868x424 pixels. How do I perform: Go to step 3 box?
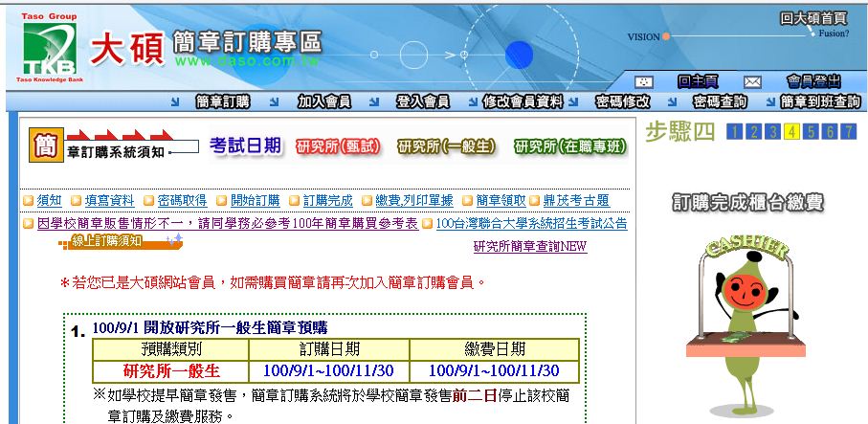[772, 132]
